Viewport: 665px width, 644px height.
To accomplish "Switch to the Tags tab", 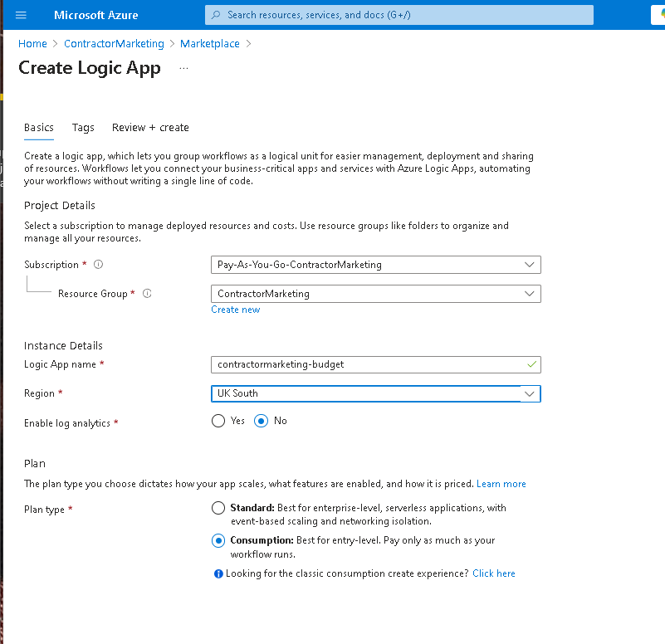I will (x=83, y=128).
